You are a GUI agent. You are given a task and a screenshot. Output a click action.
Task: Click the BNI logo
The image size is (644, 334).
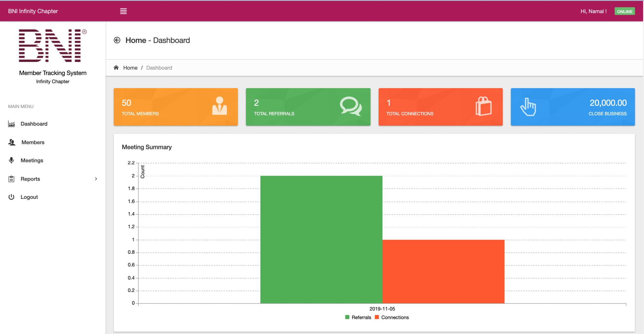(x=53, y=46)
